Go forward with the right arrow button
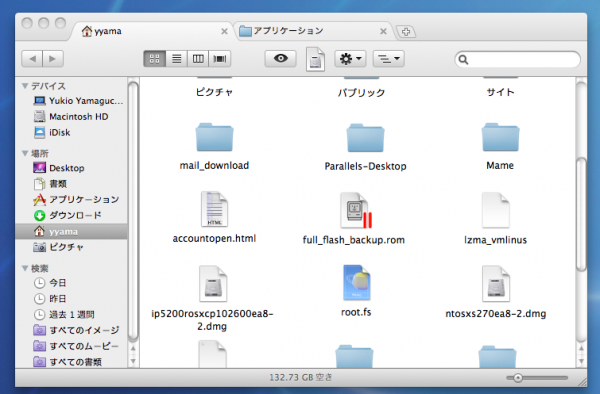The height and width of the screenshot is (394, 600). [x=53, y=59]
